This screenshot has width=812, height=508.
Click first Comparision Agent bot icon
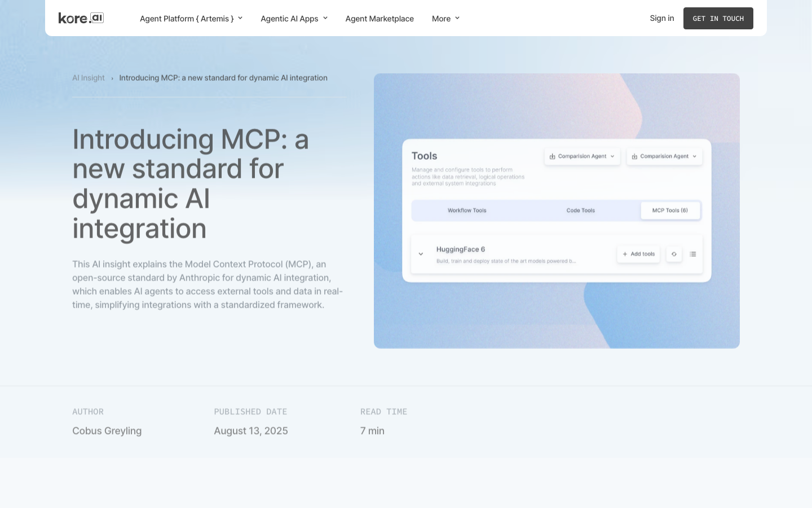[x=553, y=156]
